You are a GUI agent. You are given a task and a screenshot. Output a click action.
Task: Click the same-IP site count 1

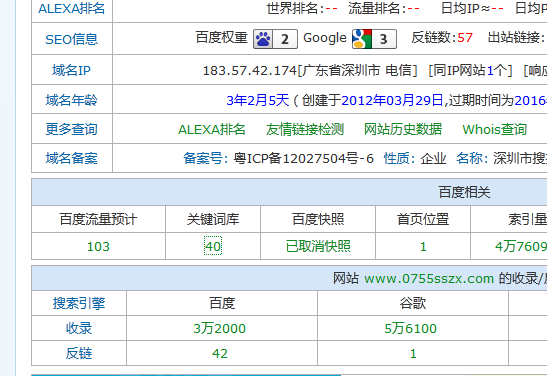[x=490, y=71]
